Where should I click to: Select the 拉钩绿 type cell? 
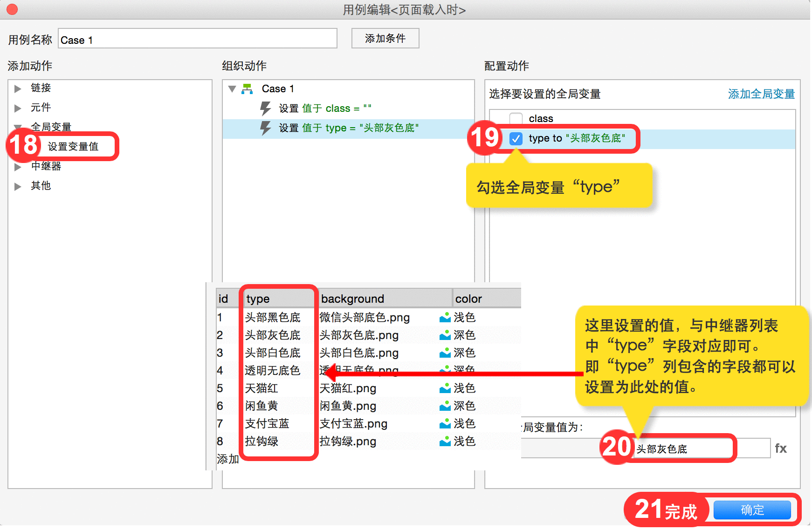[x=261, y=442]
